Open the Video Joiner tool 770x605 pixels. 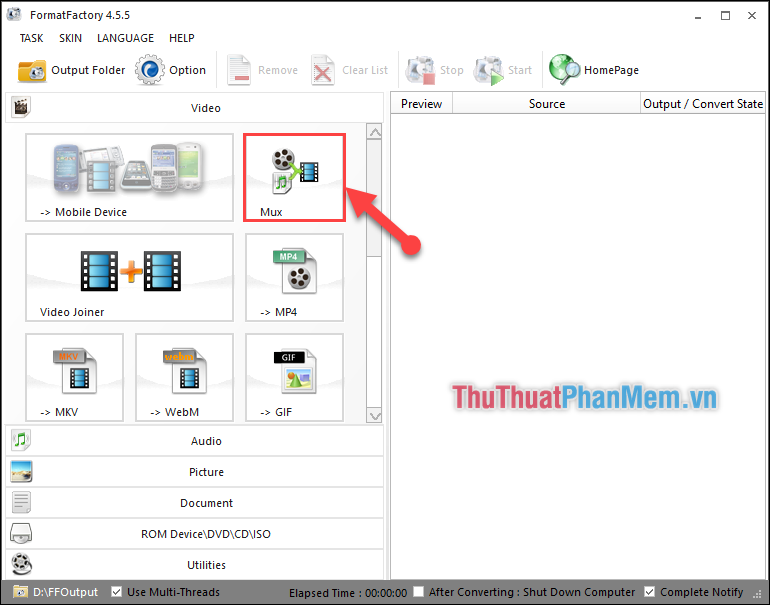(129, 277)
